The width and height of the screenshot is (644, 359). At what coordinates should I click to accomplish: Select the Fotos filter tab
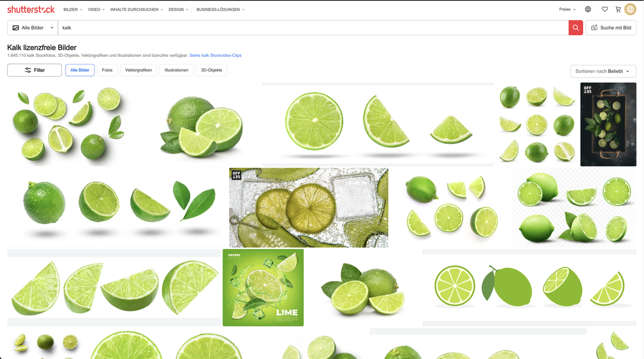[x=107, y=70]
